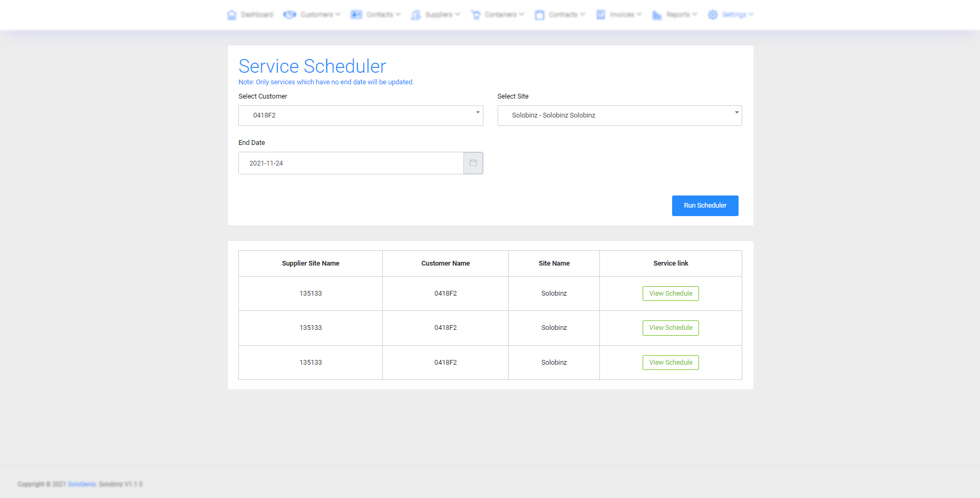Viewport: 980px width, 498px height.
Task: Click the Containers cart icon
Action: 476,15
